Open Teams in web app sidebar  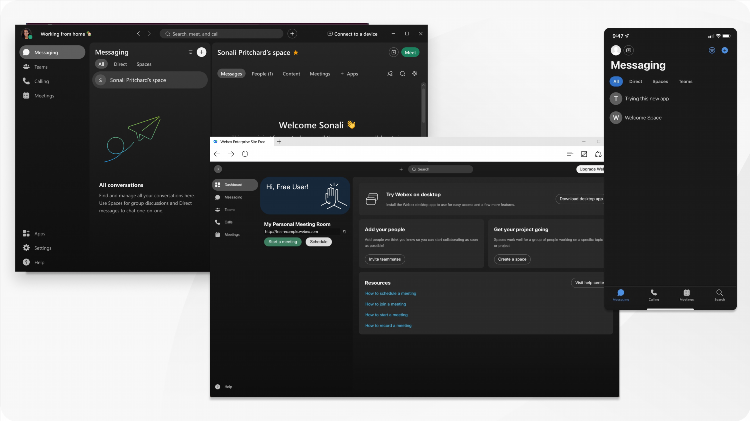point(225,210)
